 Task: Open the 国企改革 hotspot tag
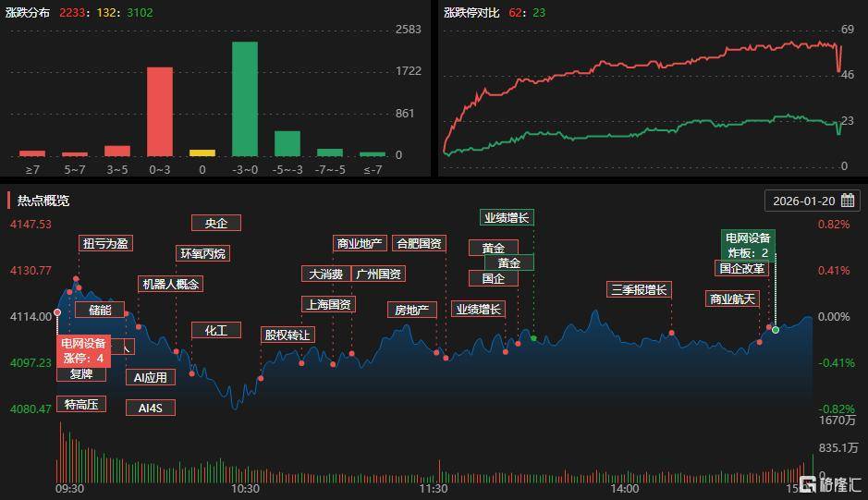coord(741,268)
